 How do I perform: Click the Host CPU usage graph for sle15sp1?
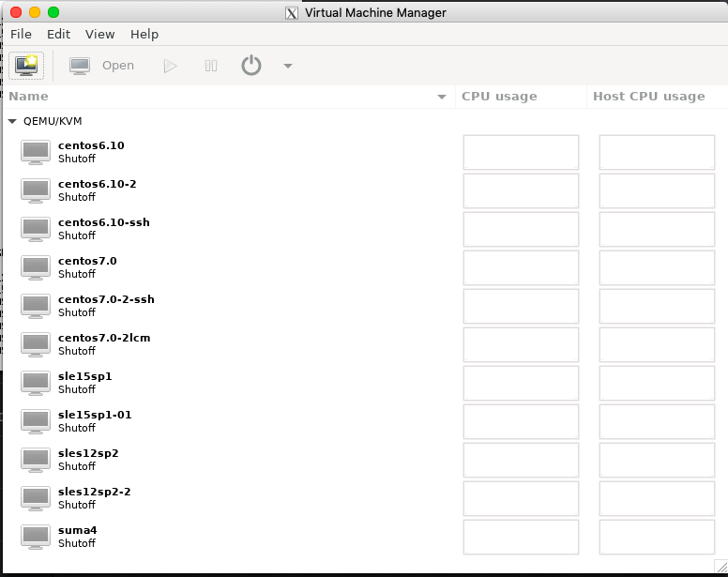click(x=657, y=384)
